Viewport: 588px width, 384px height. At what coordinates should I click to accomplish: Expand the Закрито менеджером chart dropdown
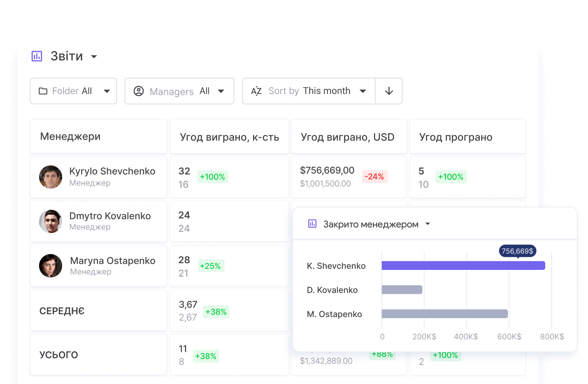point(428,224)
